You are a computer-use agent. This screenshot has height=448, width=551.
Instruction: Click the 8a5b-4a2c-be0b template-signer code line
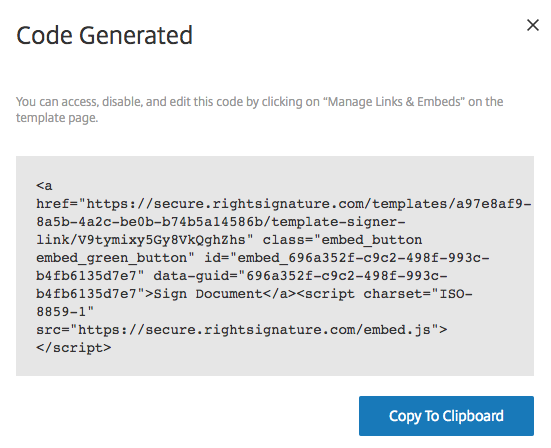(x=221, y=222)
